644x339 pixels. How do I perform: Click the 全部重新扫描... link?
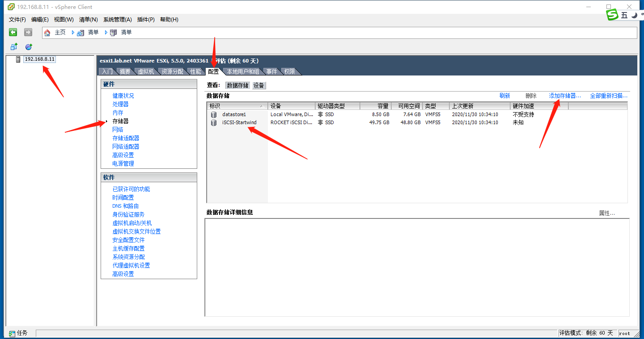pyautogui.click(x=609, y=96)
